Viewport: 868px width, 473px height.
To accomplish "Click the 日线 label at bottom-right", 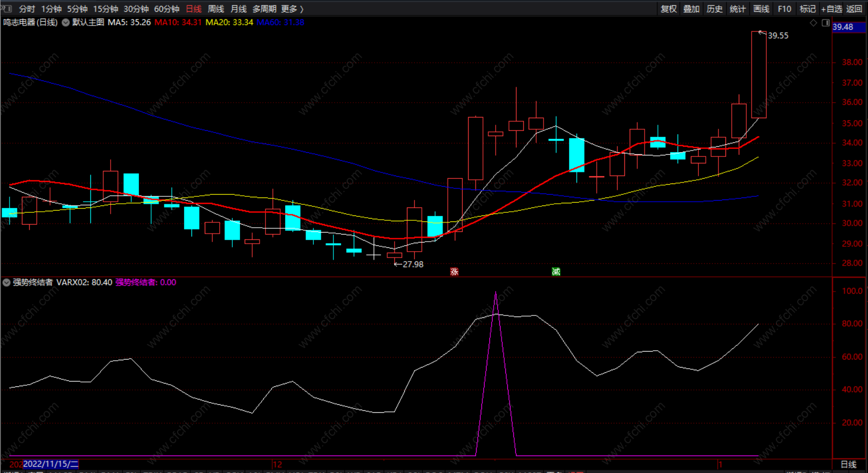I will pyautogui.click(x=849, y=464).
